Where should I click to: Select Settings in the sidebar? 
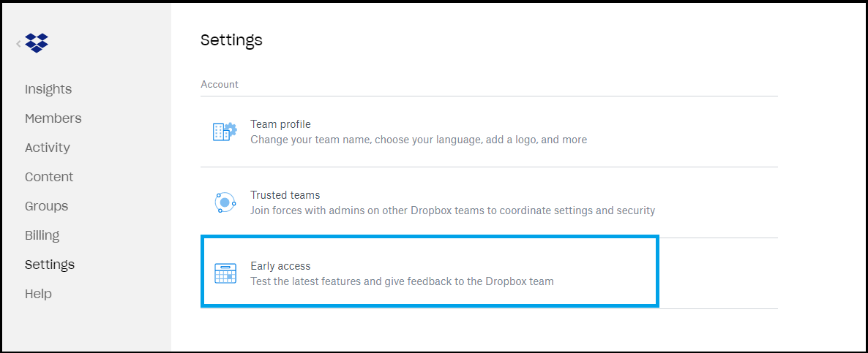[50, 265]
